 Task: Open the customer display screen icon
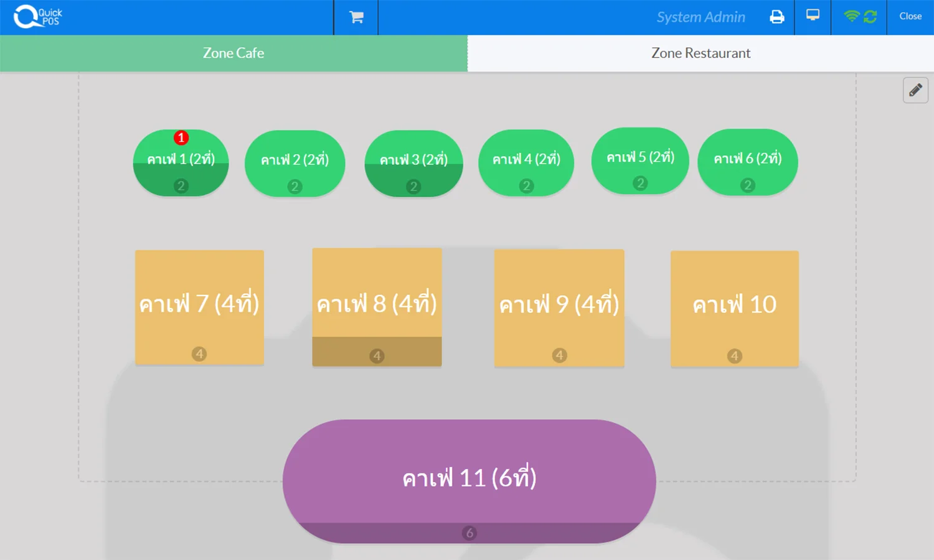[812, 17]
